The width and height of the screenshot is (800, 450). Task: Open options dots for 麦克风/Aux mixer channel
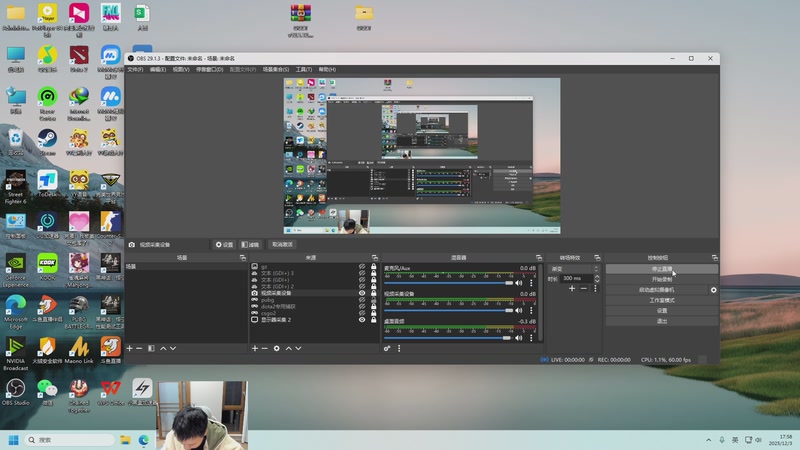[x=531, y=283]
